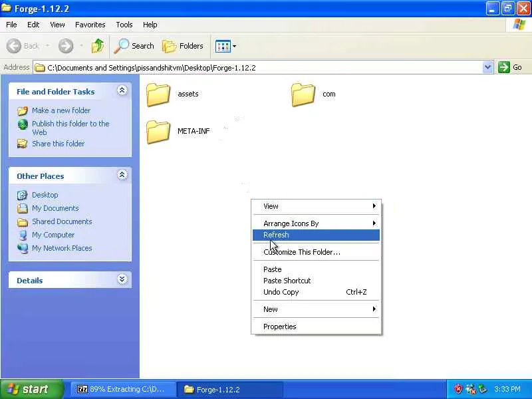Open the Views toolbar icon

[223, 46]
